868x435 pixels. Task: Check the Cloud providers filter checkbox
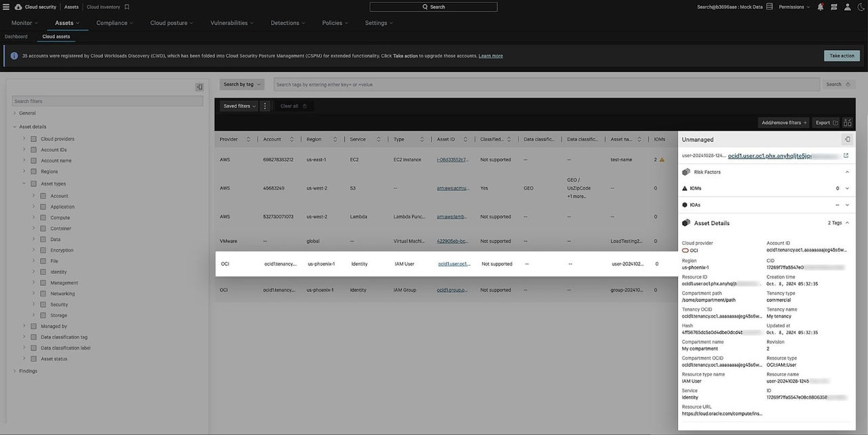click(33, 139)
